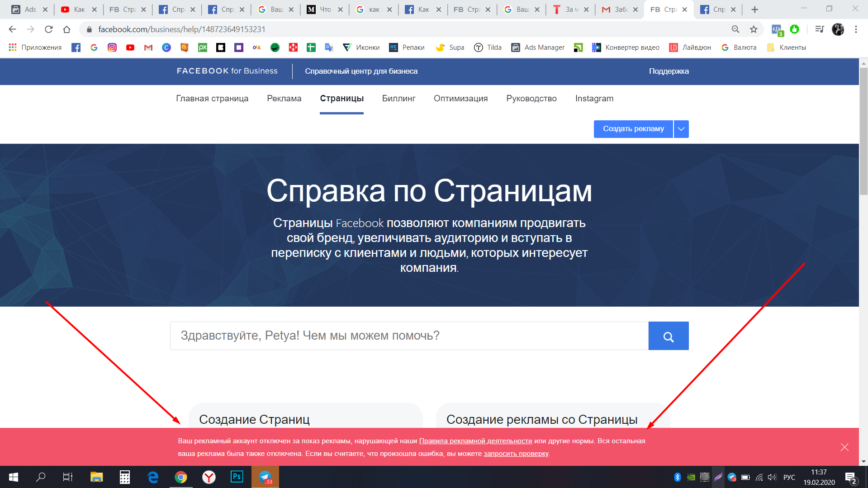This screenshot has width=868, height=488.
Task: Bookmark this page with star icon
Action: [754, 29]
